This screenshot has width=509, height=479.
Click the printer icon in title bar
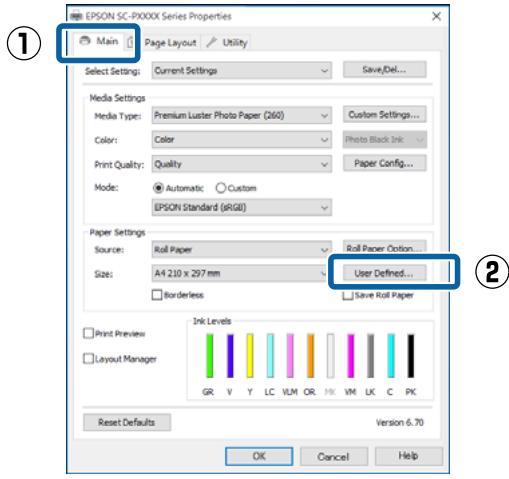pyautogui.click(x=76, y=16)
